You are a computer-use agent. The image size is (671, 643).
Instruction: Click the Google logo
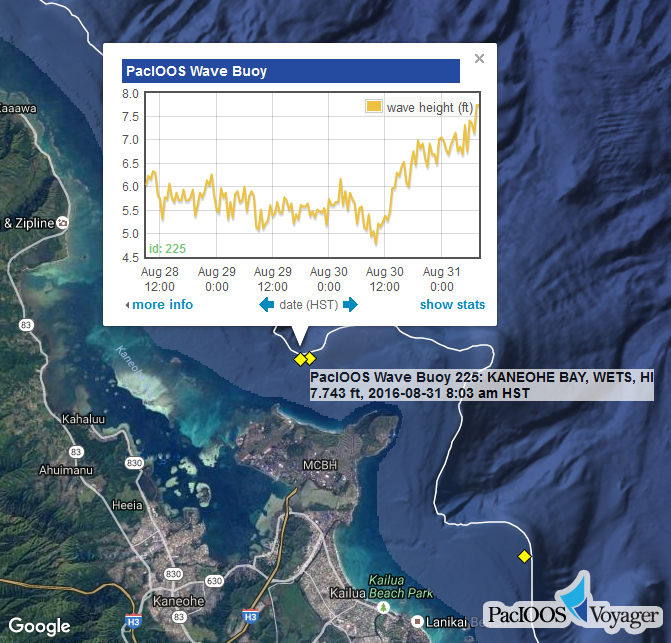coord(39,626)
